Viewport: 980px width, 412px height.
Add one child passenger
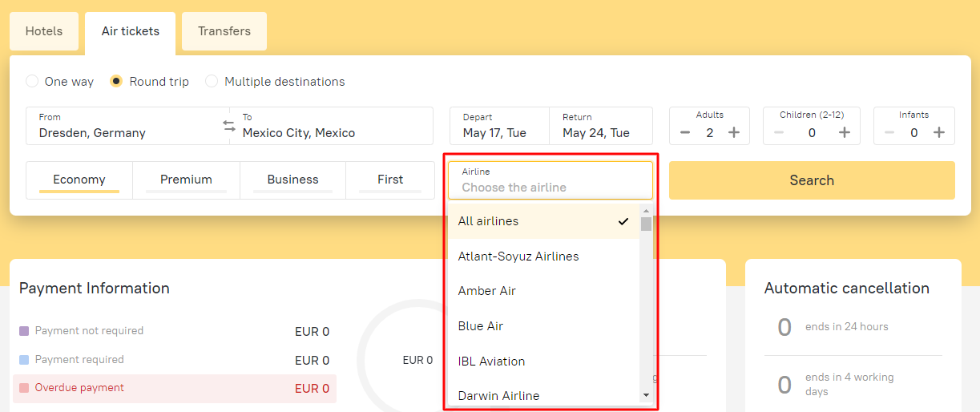(x=845, y=132)
